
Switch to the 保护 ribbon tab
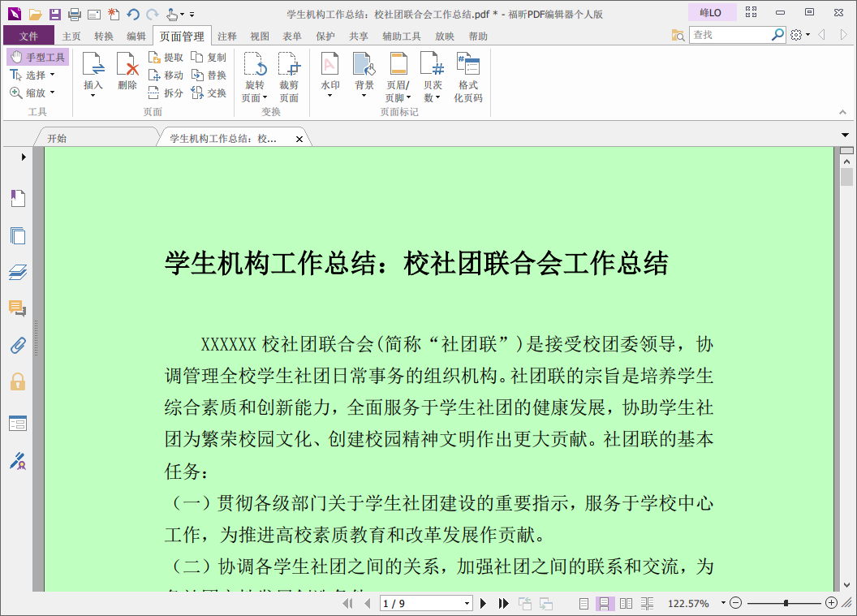pos(325,36)
